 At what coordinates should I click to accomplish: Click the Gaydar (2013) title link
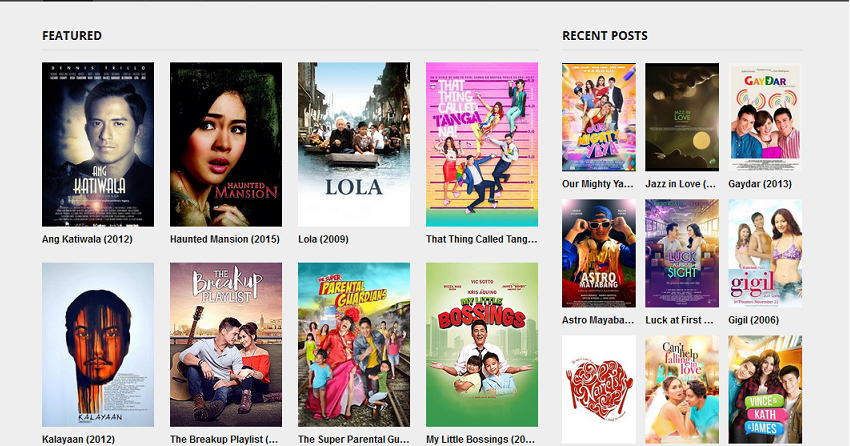click(760, 184)
